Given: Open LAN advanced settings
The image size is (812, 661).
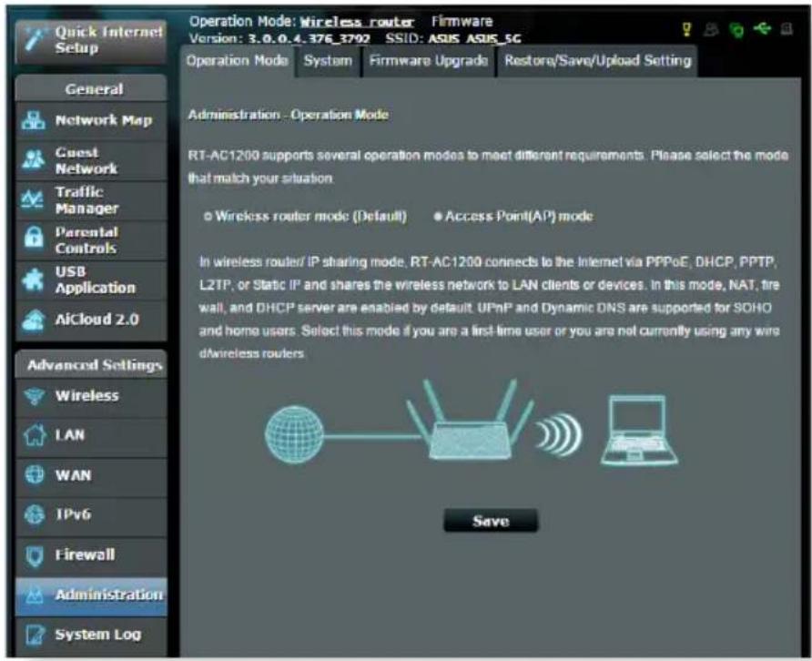Looking at the screenshot, I should pos(91,436).
